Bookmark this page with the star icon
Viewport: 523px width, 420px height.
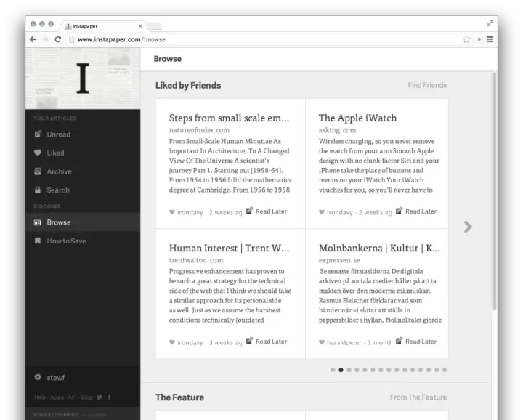coord(466,39)
